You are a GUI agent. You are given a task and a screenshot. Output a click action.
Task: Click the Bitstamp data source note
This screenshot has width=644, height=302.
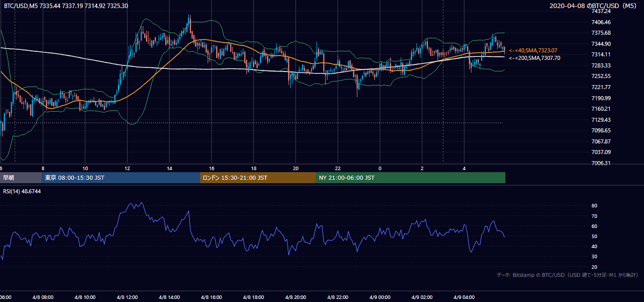[x=567, y=275]
